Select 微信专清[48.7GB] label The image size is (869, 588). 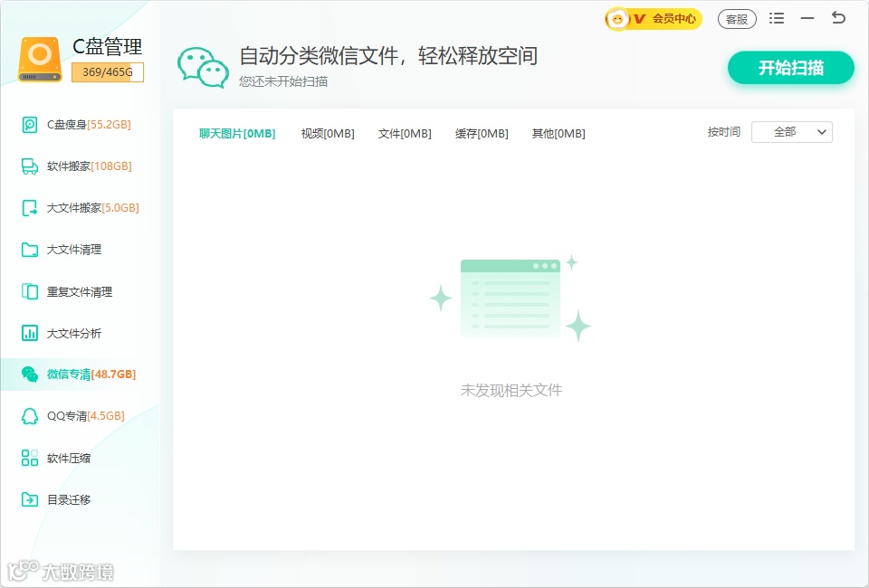pos(91,375)
